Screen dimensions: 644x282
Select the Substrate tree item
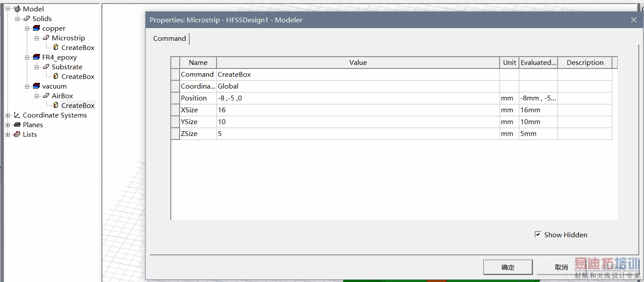pos(67,67)
